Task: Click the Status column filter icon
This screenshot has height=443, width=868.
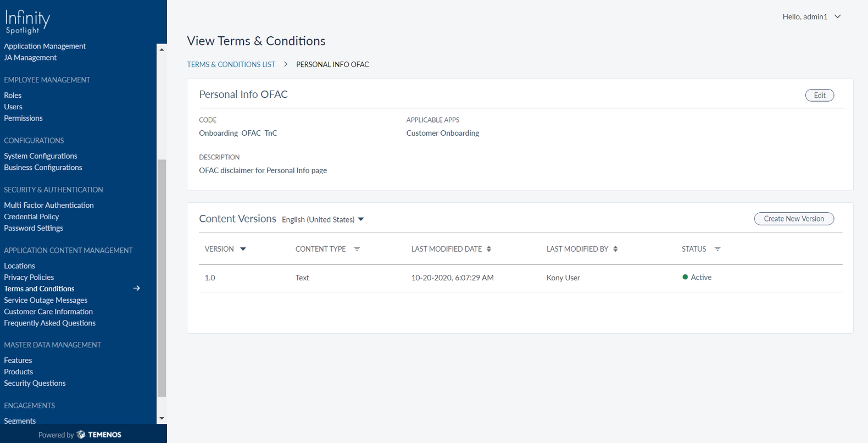Action: click(x=717, y=249)
